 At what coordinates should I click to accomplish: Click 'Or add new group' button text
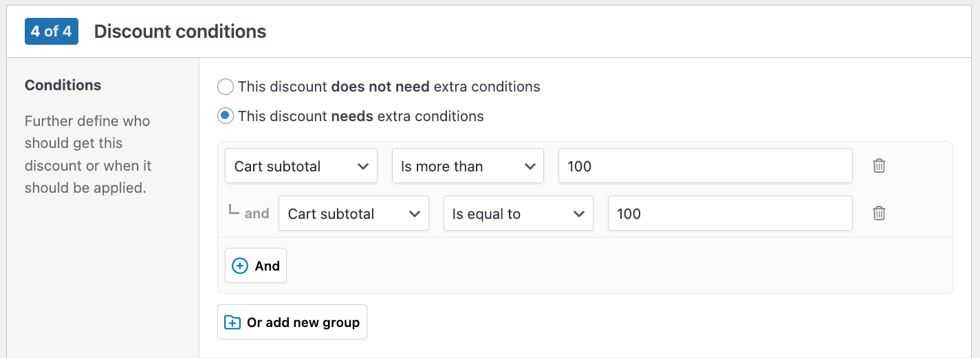click(303, 322)
